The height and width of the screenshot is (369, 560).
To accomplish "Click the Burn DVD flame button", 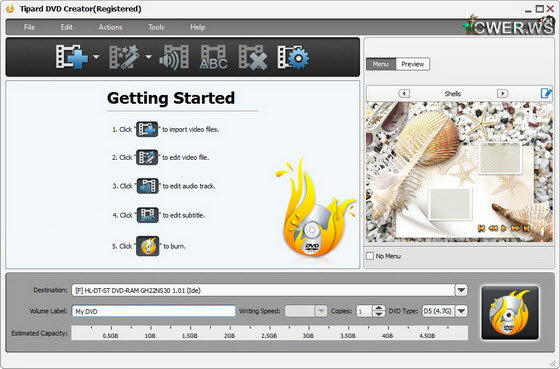I will pos(510,313).
